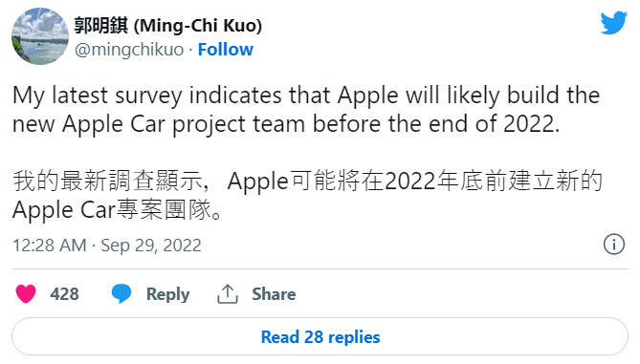This screenshot has height=364, width=640.
Task: Click the Twitter bird logo
Action: 613,23
